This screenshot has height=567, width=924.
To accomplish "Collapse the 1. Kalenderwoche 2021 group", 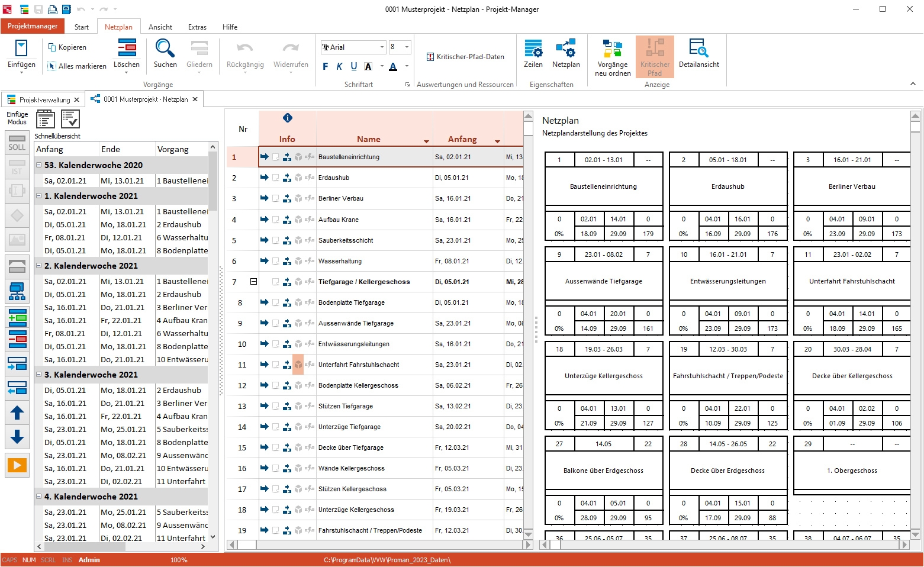I will (39, 196).
